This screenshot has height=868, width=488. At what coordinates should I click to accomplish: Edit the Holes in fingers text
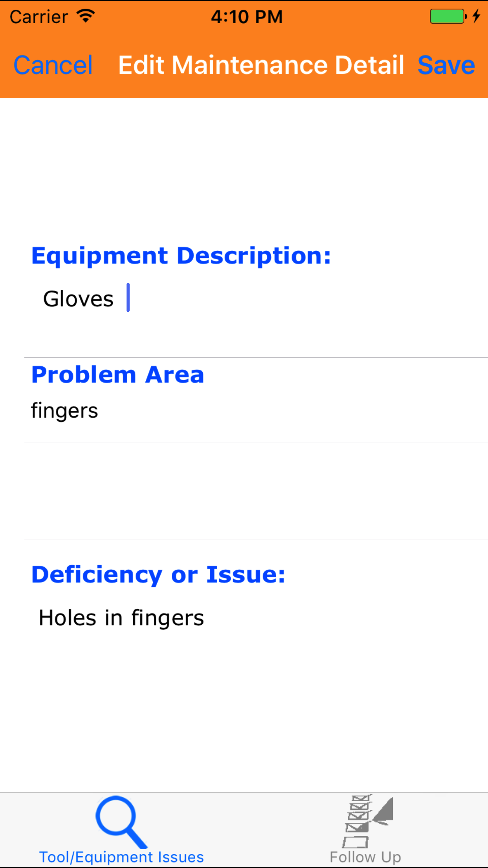click(121, 618)
